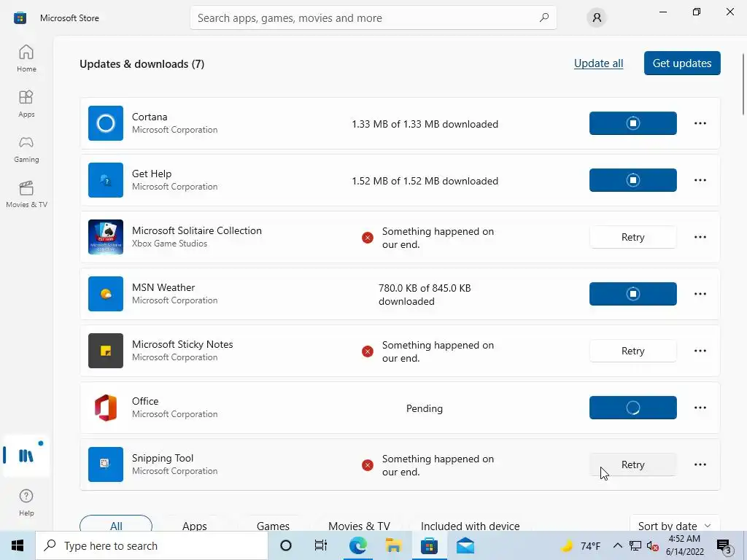Select the All filter tab
Viewport: 747px width, 560px height.
coord(116,525)
